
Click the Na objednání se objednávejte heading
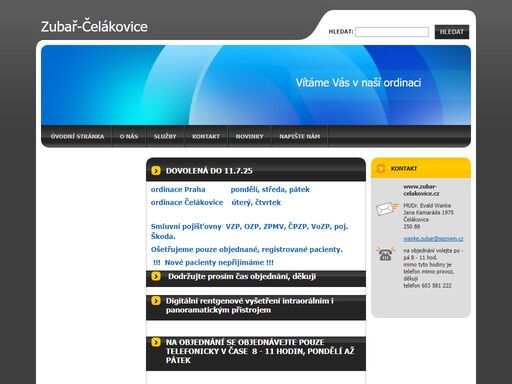coord(260,351)
